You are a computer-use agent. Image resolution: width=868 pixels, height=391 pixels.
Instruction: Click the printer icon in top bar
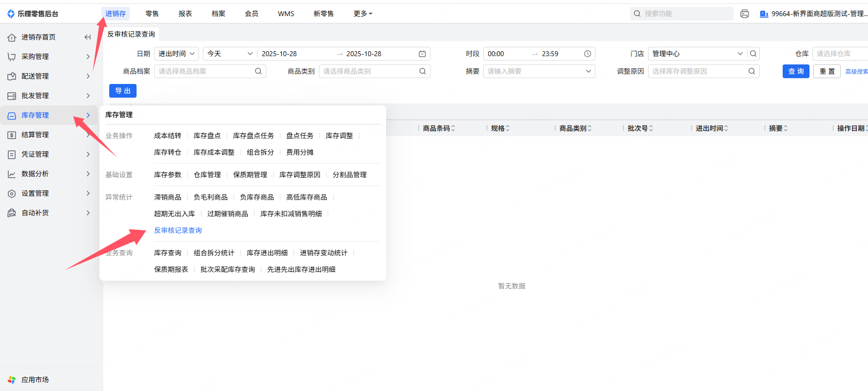click(744, 14)
